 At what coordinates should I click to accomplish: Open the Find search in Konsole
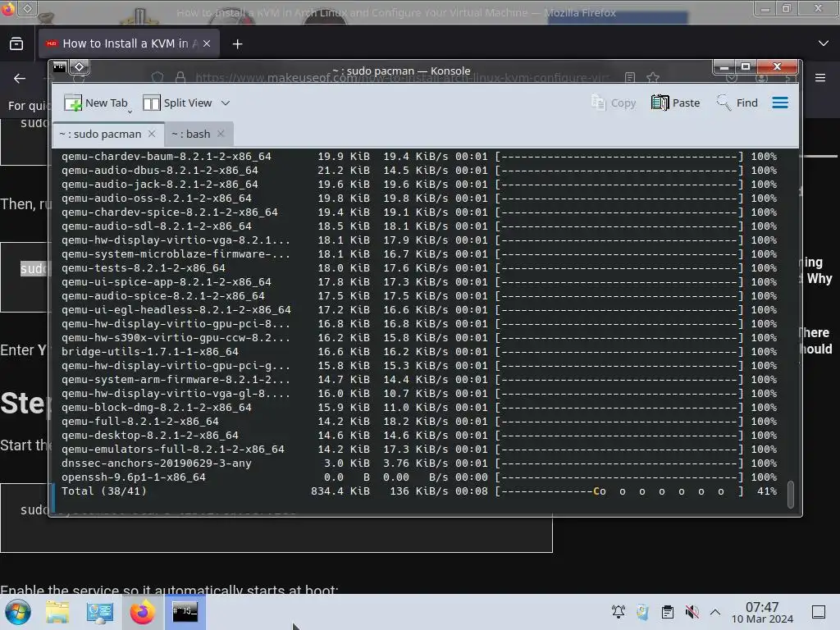(737, 103)
